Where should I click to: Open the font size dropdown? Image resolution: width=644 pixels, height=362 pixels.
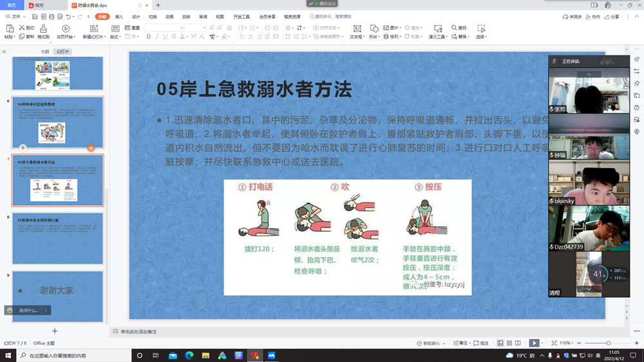(x=205, y=28)
